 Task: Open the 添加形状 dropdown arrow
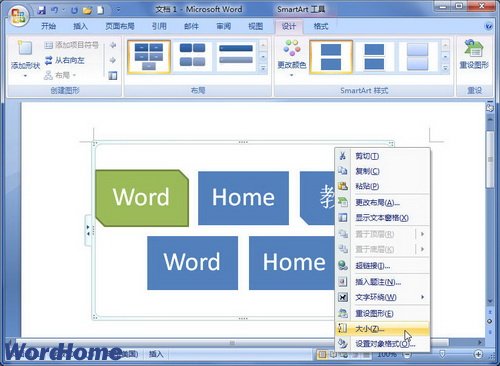click(x=25, y=76)
